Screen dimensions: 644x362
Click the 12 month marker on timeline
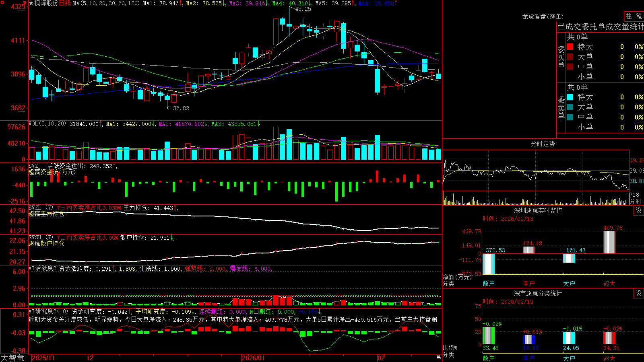click(x=90, y=358)
